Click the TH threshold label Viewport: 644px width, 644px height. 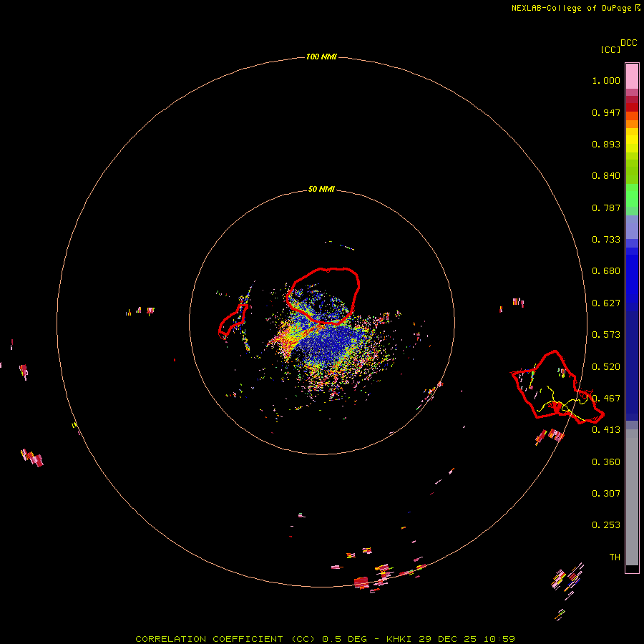pyautogui.click(x=615, y=557)
